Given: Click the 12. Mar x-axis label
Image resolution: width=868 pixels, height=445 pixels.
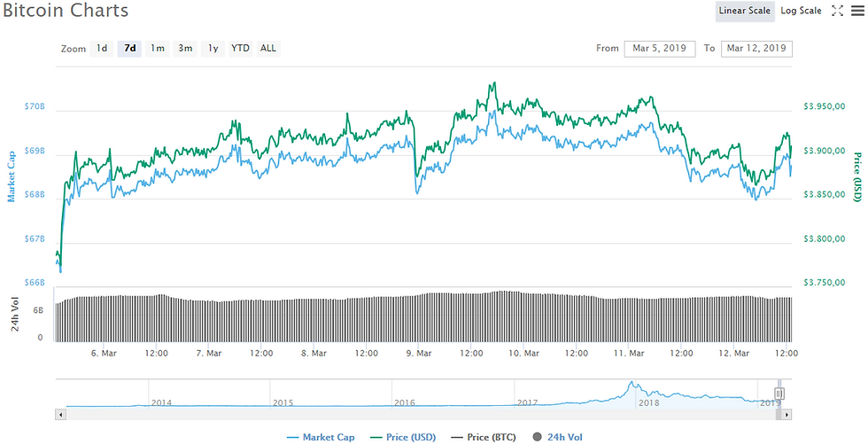Looking at the screenshot, I should (x=734, y=353).
